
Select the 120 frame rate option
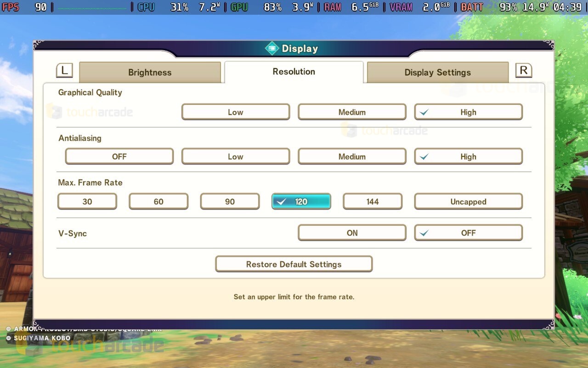(x=301, y=201)
